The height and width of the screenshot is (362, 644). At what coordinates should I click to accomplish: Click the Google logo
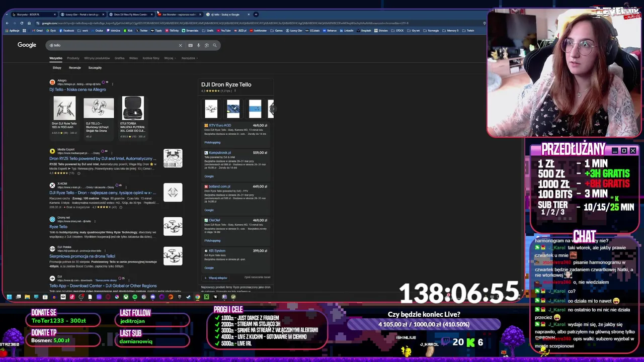tap(27, 45)
